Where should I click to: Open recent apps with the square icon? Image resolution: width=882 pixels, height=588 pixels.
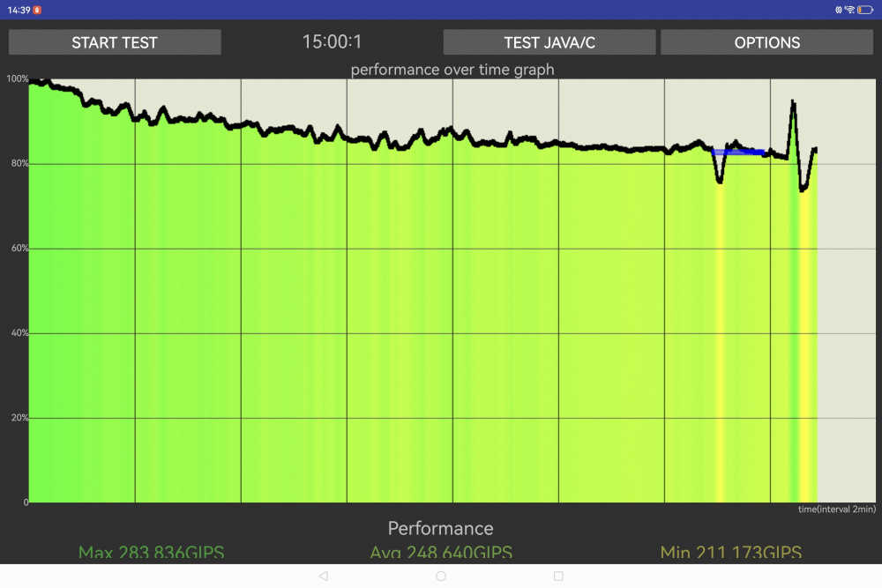[x=558, y=576]
